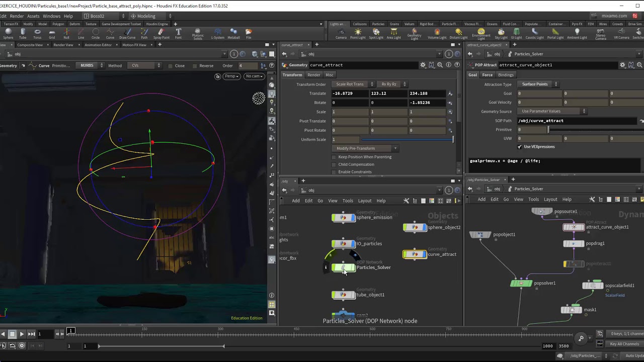The width and height of the screenshot is (644, 362).
Task: Add a Portal Light from the shelf
Action: [555, 34]
